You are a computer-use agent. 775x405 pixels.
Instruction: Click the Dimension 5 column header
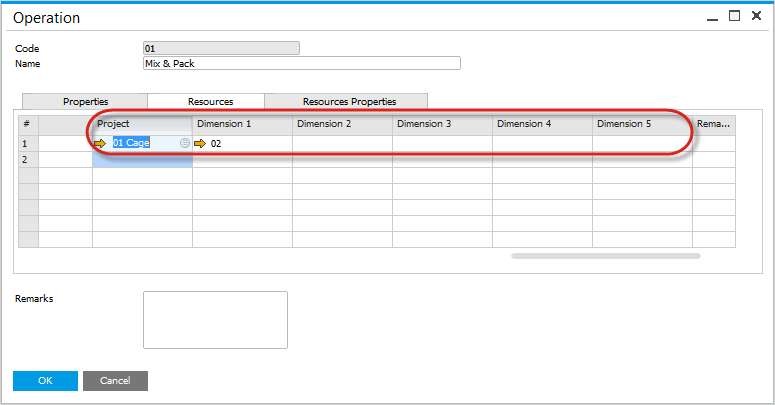coord(642,124)
